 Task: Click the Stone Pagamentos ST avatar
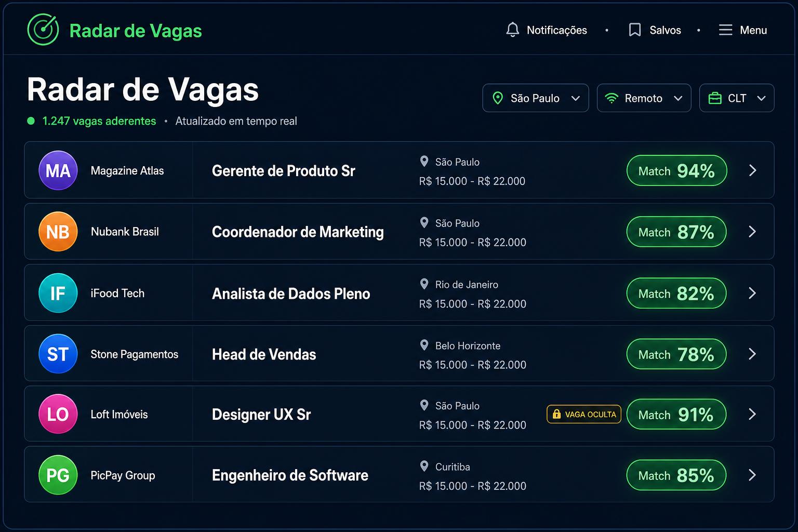coord(58,354)
